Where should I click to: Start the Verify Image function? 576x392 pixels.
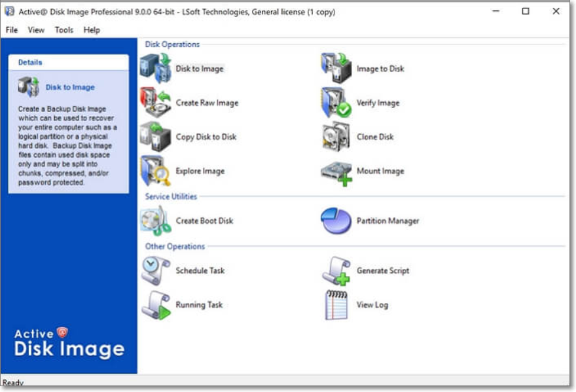(x=378, y=102)
